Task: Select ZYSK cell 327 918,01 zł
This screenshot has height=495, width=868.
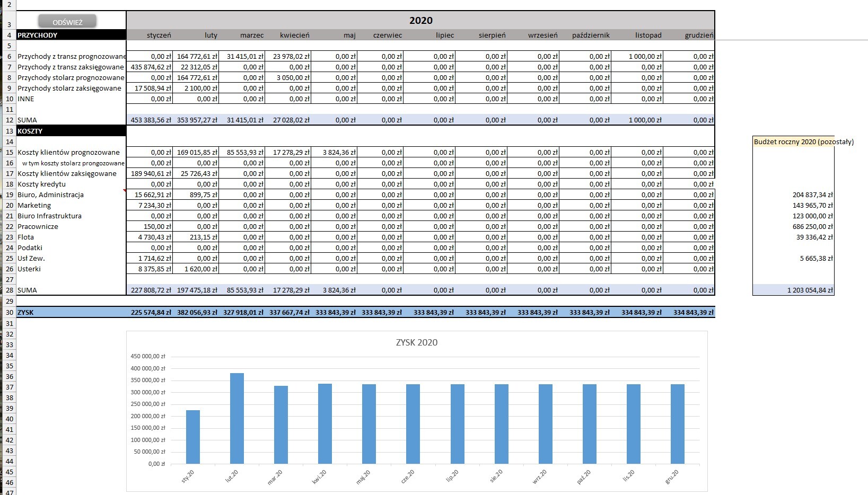Action: (x=242, y=312)
